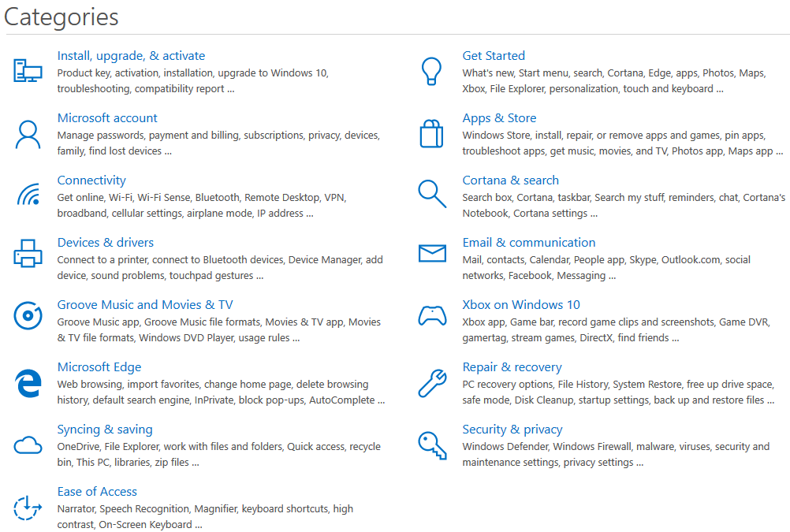Open the Connectivity category link

[x=91, y=180]
